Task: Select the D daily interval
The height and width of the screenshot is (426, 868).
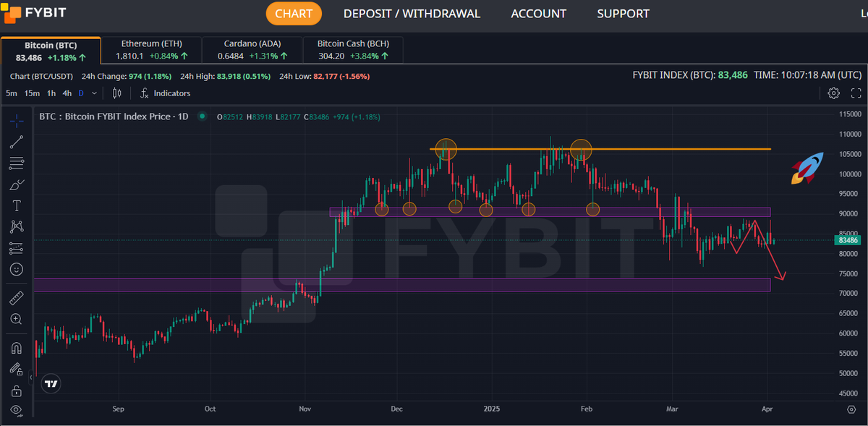Action: click(81, 93)
